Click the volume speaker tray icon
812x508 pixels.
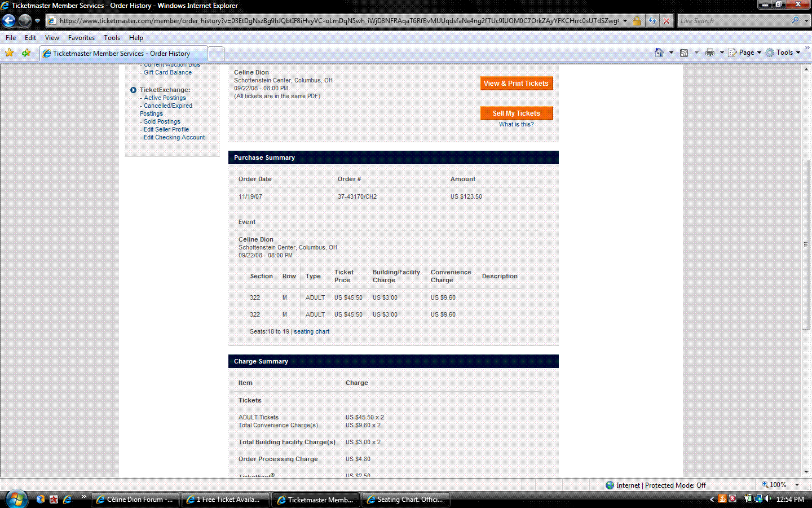click(767, 499)
